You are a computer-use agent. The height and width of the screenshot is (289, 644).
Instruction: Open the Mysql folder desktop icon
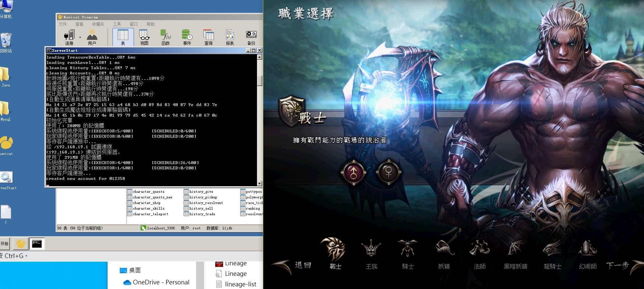[6, 111]
